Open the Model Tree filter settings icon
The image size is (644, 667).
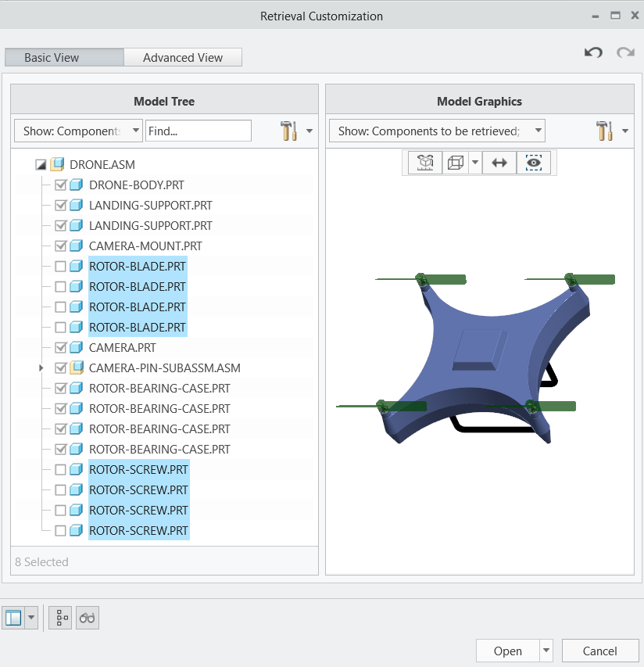[x=288, y=130]
